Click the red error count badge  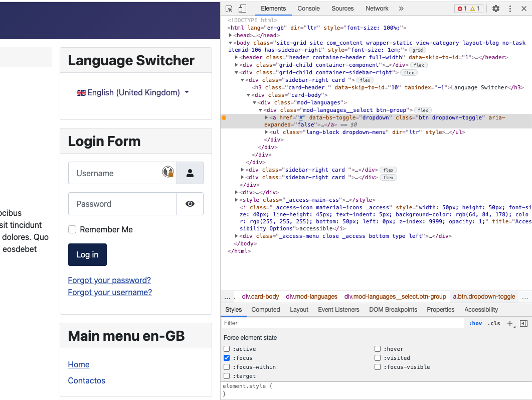pos(462,9)
